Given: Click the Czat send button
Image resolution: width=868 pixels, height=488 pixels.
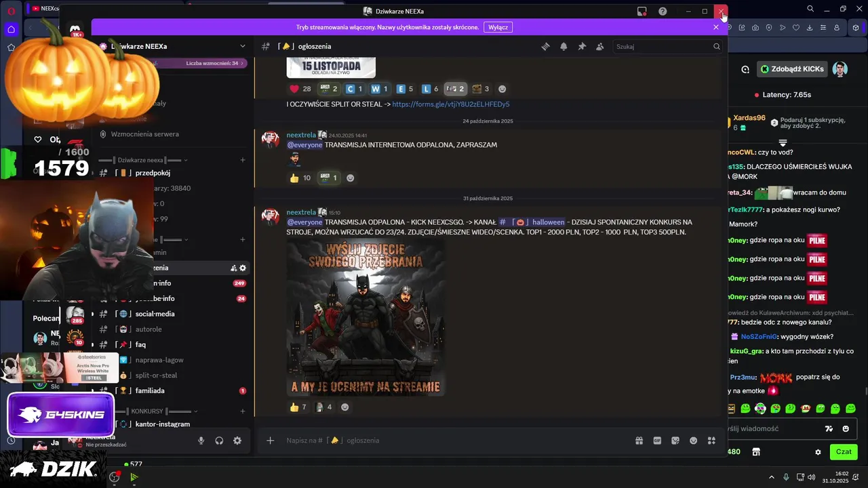Looking at the screenshot, I should [844, 452].
